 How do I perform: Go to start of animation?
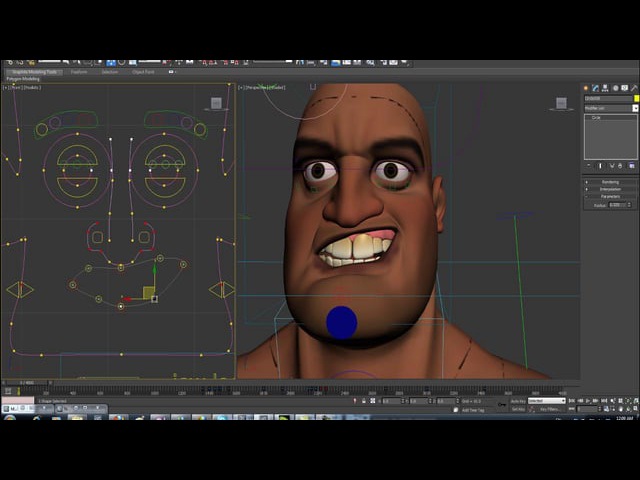(x=572, y=401)
